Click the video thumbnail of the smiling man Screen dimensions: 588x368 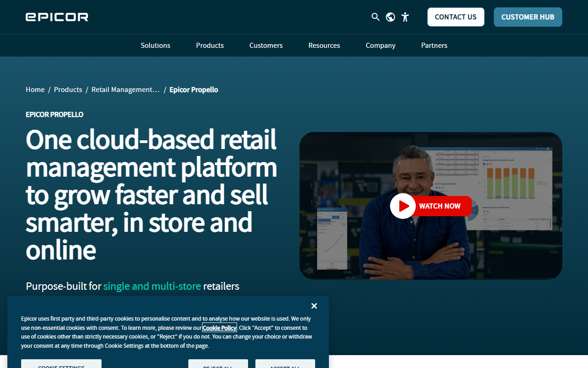point(431,206)
